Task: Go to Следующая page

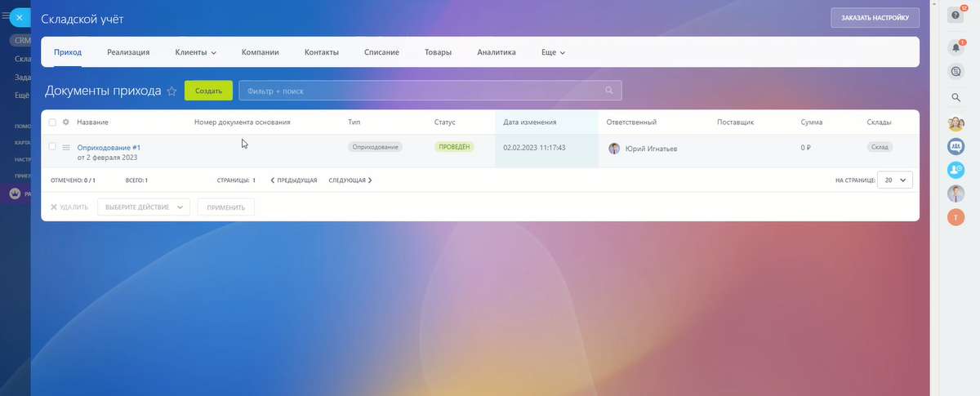Action: [350, 180]
